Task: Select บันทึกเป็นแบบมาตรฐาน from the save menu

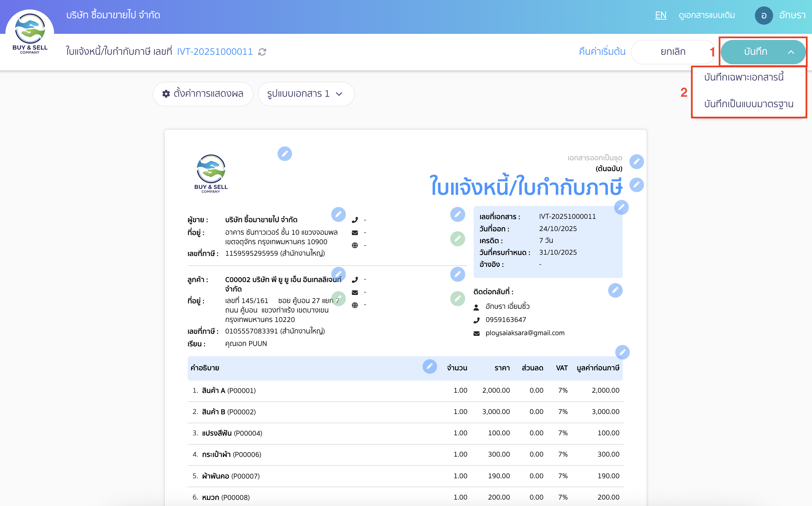Action: [749, 104]
